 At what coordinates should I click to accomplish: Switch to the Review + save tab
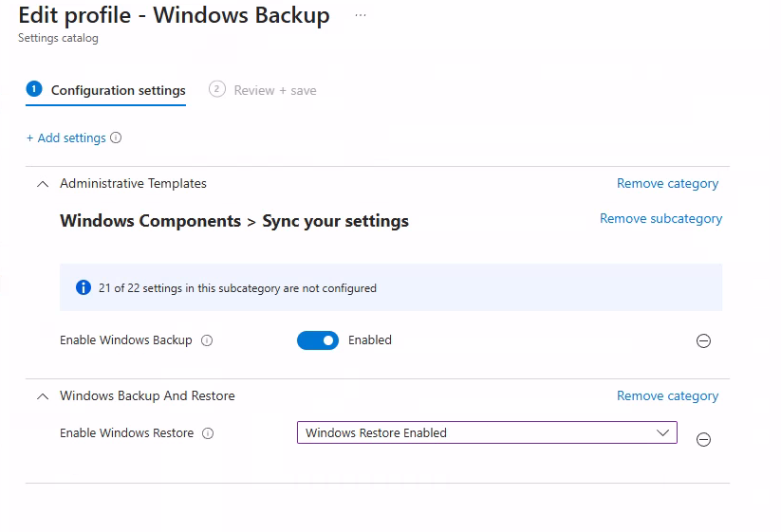coord(274,90)
